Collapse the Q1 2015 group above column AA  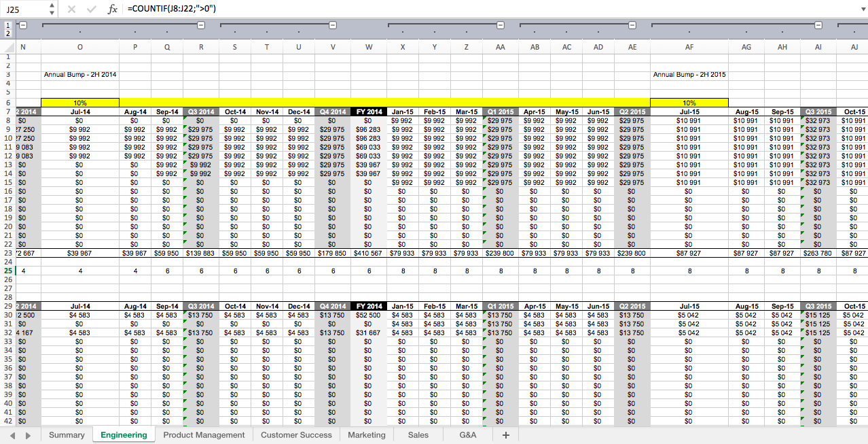[x=501, y=25]
